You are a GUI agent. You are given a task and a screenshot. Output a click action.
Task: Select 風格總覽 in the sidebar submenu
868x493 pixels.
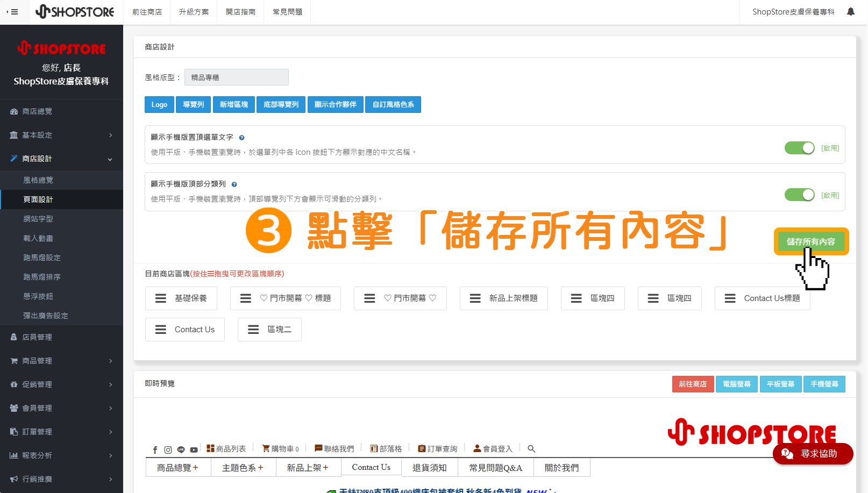[x=61, y=180]
